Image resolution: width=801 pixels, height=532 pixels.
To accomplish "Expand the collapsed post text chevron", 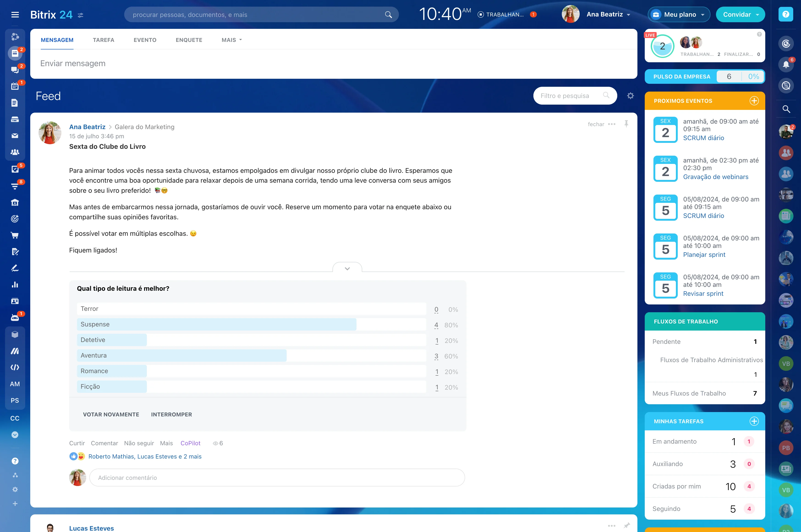I will pos(347,268).
